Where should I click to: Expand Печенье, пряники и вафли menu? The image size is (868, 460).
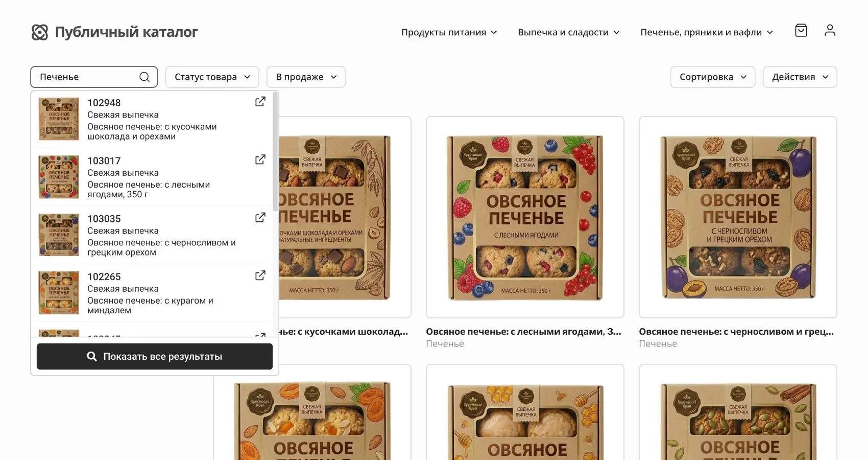(x=707, y=32)
